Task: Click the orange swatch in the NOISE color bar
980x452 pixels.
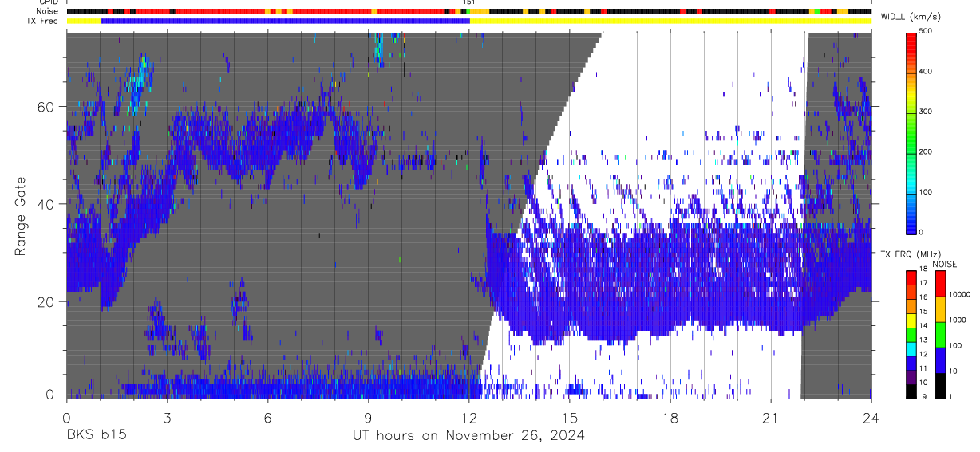Action: [x=940, y=309]
